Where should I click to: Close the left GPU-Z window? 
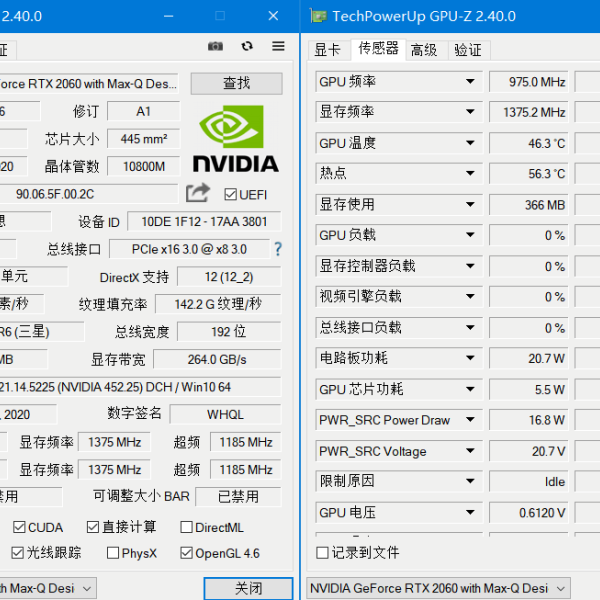(273, 16)
